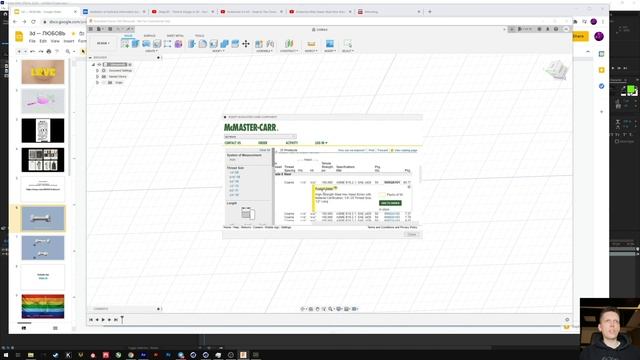Click the timeline position marker
640x360 pixels.
click(x=122, y=319)
